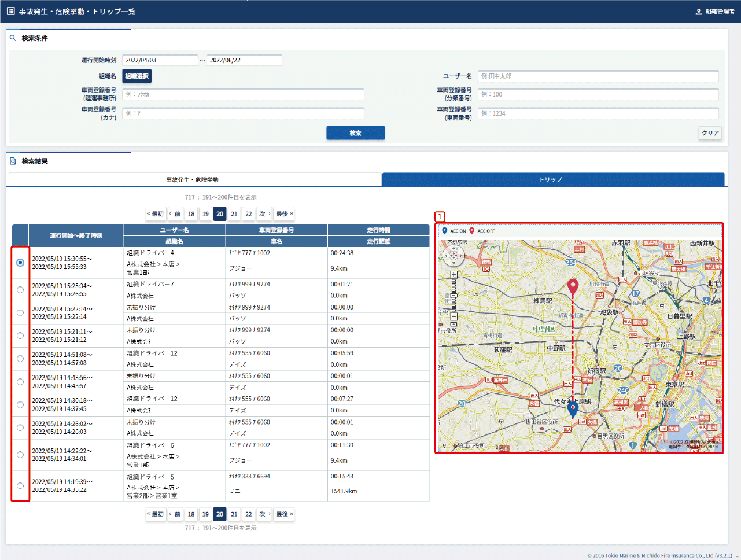
Task: Select the 14:51:08 trip radio button
Action: 20,359
